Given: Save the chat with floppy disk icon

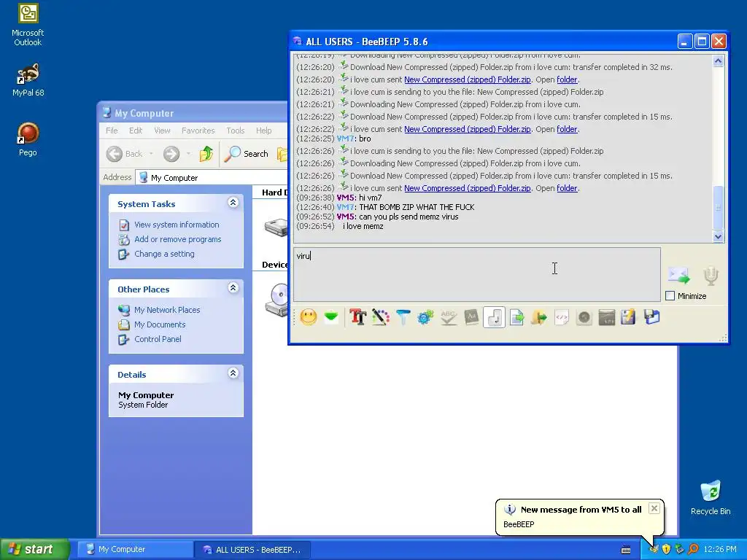Looking at the screenshot, I should click(651, 317).
